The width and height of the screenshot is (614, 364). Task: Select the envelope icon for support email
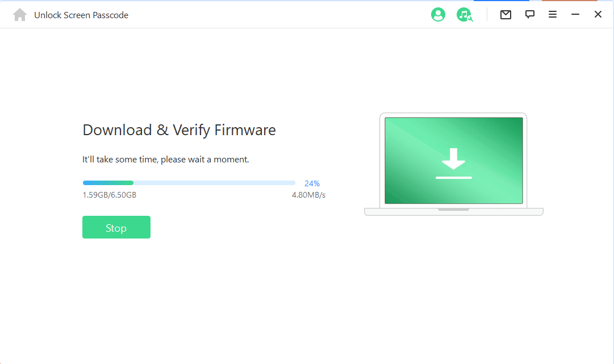click(506, 14)
